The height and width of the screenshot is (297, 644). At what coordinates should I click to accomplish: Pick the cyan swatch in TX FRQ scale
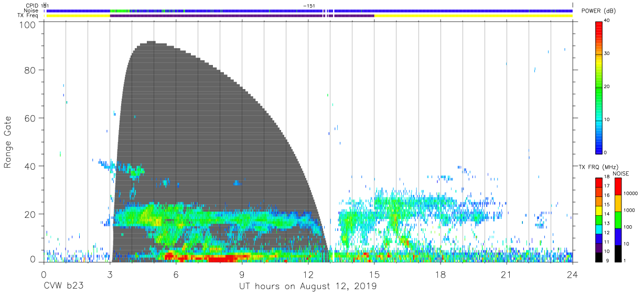coord(598,228)
